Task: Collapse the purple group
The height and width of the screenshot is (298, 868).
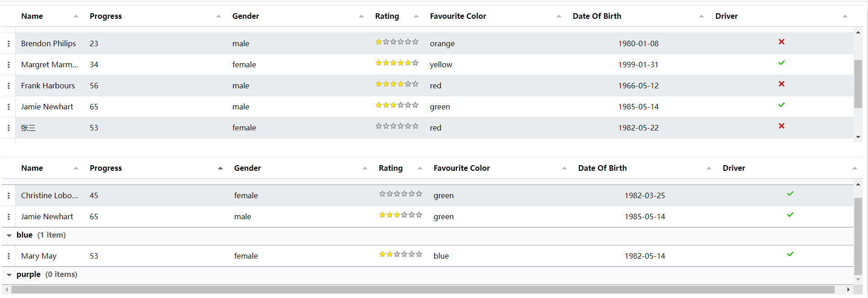Action: [9, 275]
